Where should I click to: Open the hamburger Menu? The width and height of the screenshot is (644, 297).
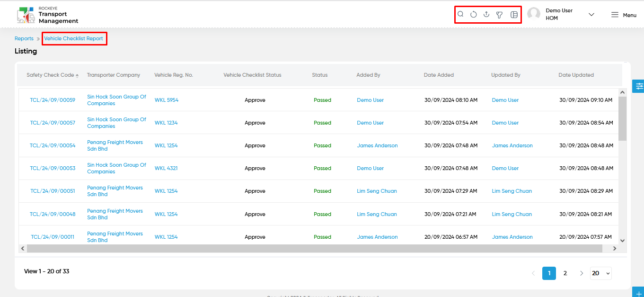624,15
